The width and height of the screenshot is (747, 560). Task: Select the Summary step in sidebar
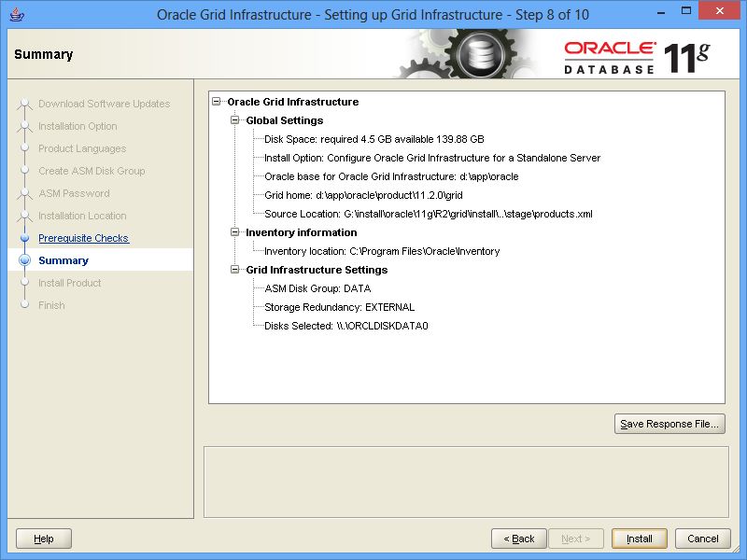pyautogui.click(x=63, y=260)
